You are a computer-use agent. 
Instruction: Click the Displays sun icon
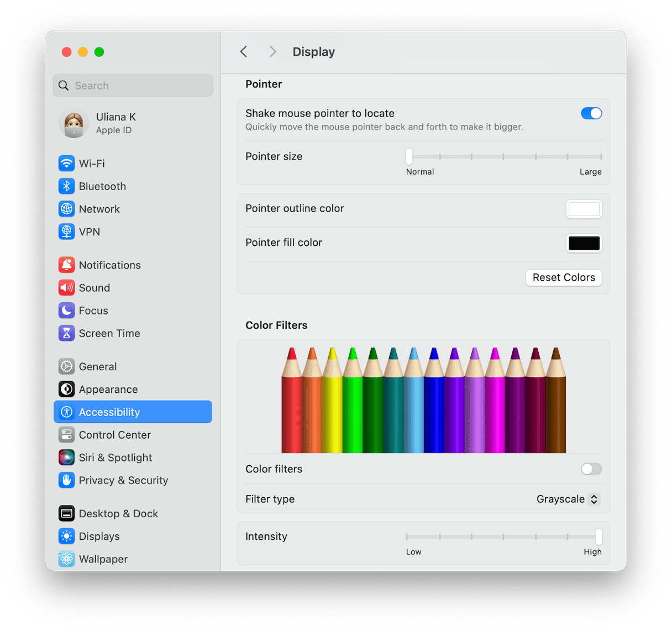(66, 536)
